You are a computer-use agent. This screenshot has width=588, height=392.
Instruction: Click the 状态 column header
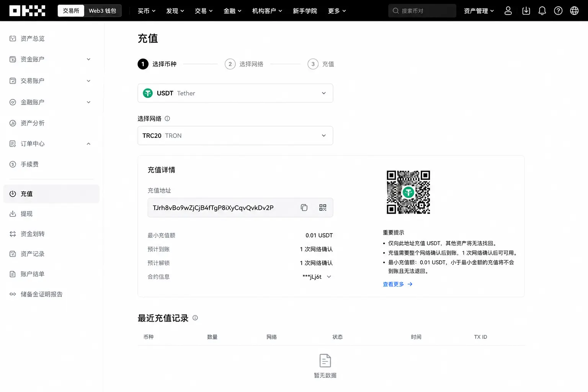pyautogui.click(x=338, y=337)
